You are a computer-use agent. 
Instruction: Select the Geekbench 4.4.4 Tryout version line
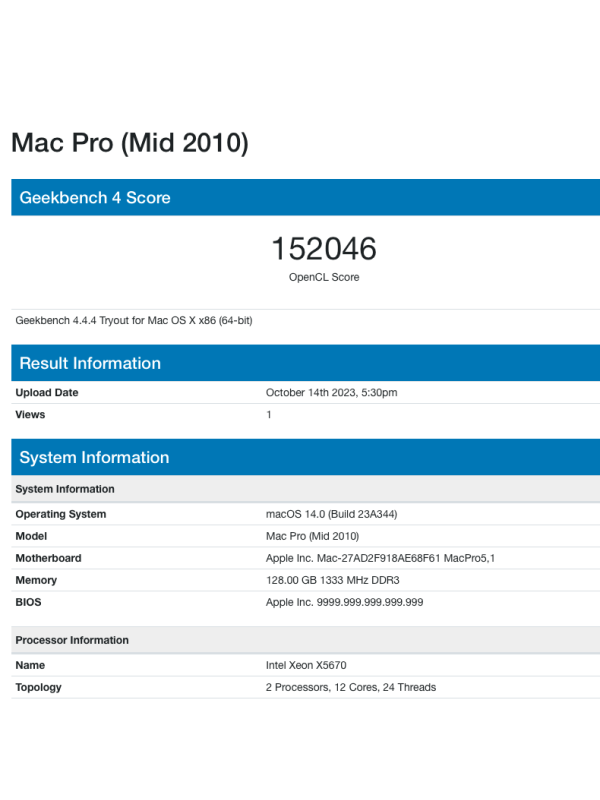click(134, 320)
